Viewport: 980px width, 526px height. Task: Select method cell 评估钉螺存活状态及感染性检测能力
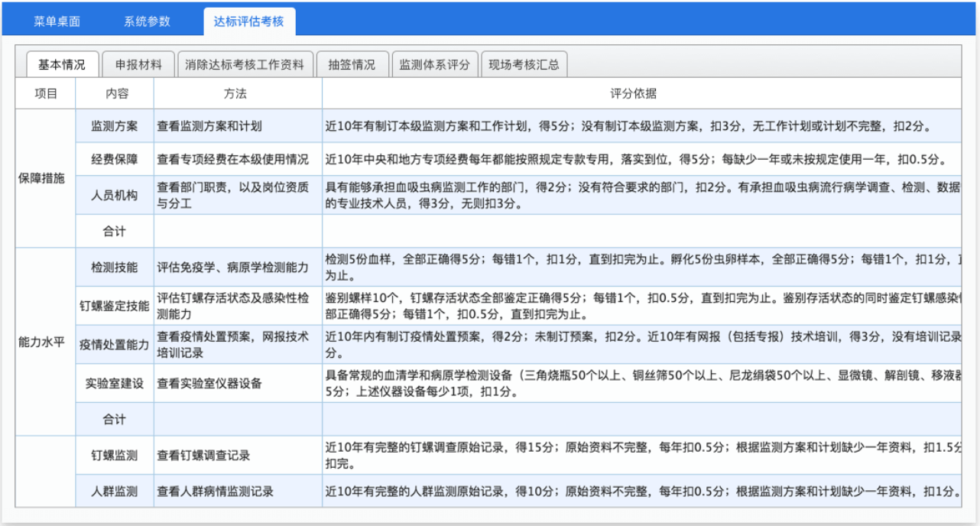pos(238,306)
